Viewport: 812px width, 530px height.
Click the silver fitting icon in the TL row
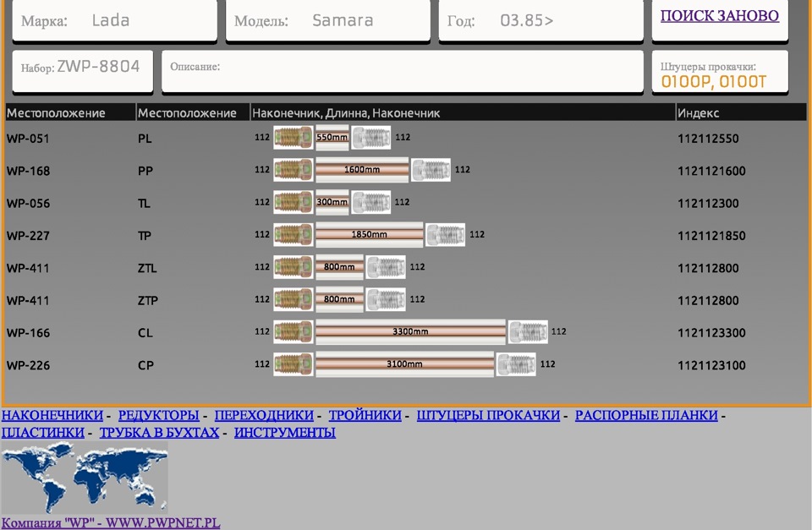pyautogui.click(x=370, y=202)
